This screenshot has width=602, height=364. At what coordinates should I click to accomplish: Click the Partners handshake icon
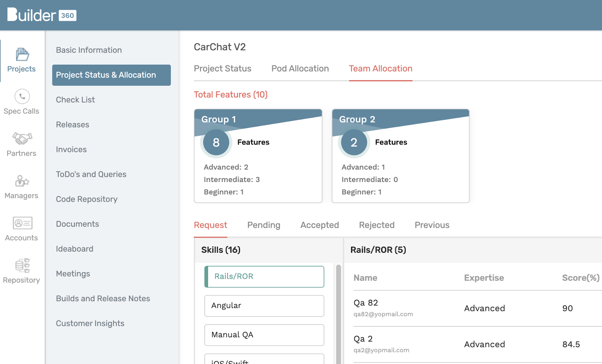point(22,138)
